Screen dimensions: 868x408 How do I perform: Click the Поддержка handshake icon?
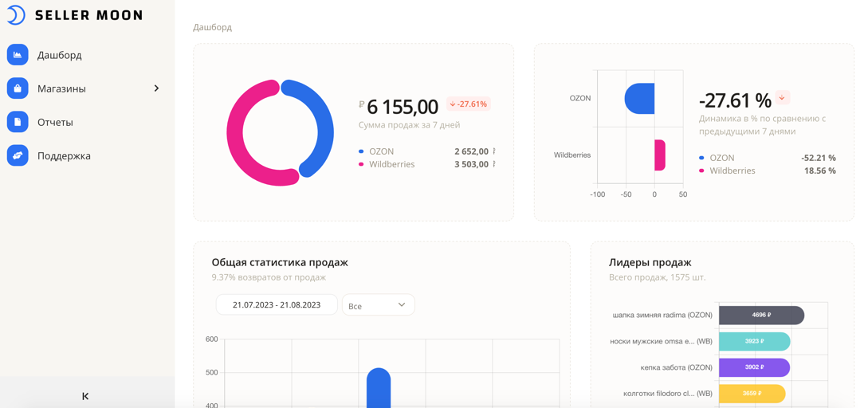pos(18,155)
